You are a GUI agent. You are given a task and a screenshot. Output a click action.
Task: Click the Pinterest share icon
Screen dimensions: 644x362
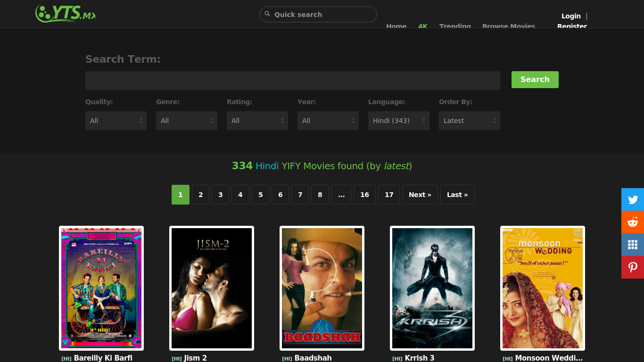pos(633,267)
